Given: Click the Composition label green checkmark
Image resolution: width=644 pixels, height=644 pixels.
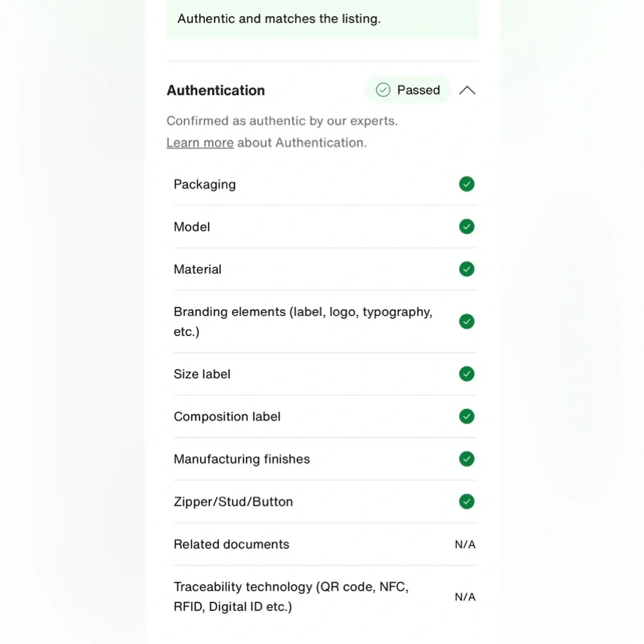Looking at the screenshot, I should pos(467,417).
